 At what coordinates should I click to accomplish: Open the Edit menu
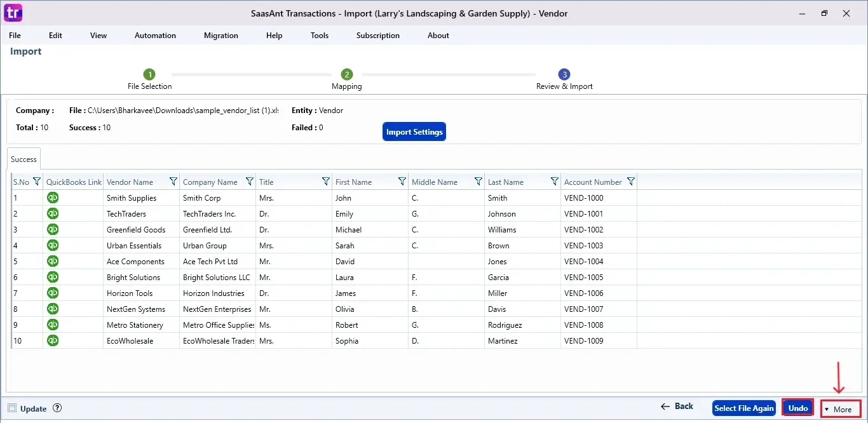pyautogui.click(x=56, y=36)
